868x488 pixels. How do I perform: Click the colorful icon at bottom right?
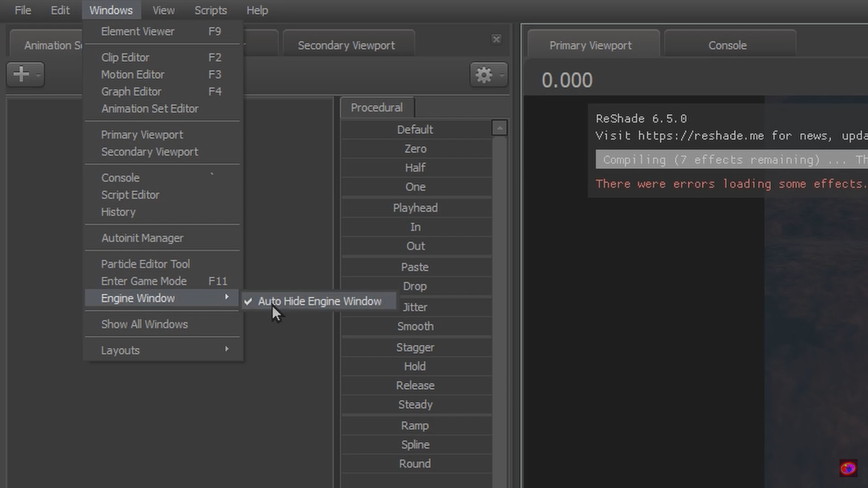point(848,468)
